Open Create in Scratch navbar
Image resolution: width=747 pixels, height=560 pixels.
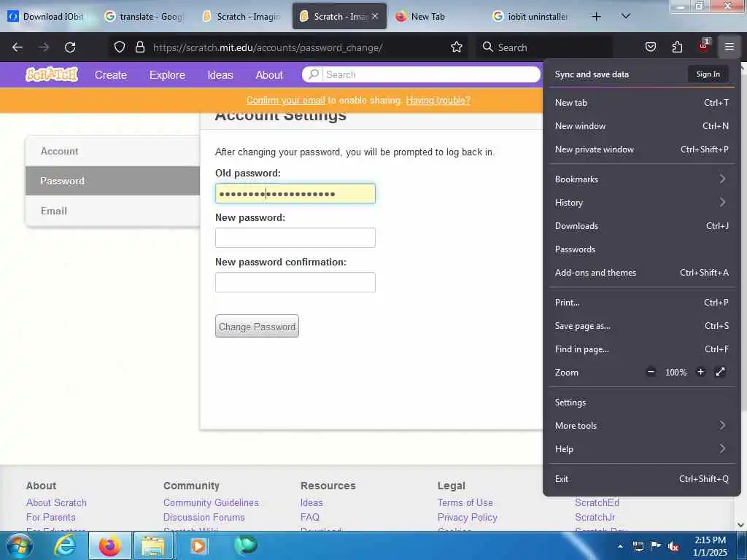[111, 75]
